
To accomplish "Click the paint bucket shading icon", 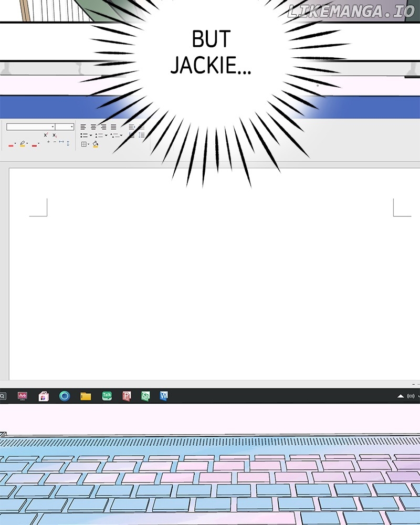I will tap(96, 144).
